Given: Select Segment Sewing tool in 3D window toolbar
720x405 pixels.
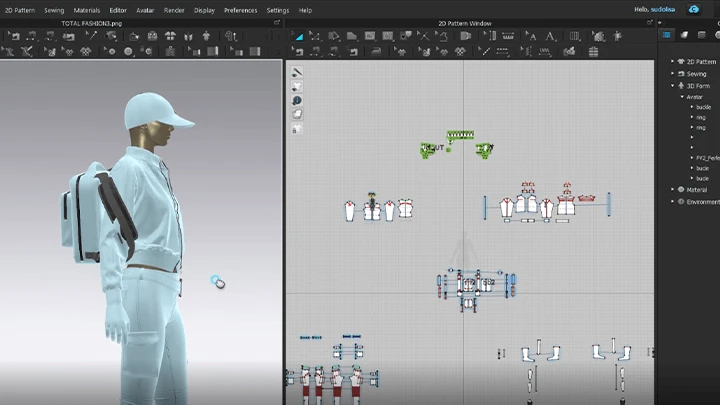Looking at the screenshot, I should coord(31,36).
